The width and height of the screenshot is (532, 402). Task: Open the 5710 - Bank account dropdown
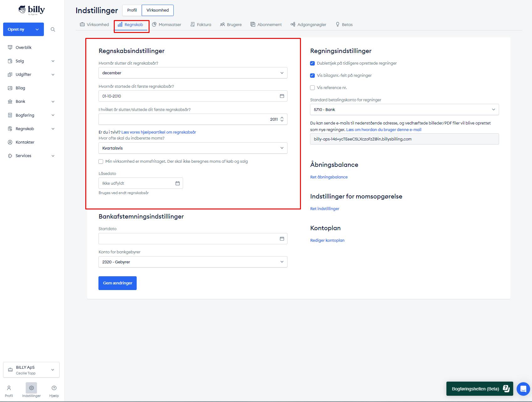pyautogui.click(x=404, y=109)
